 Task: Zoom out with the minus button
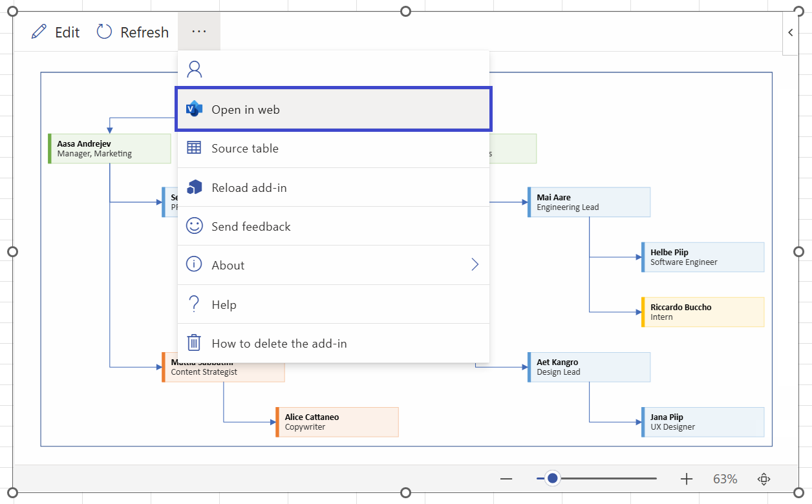click(x=506, y=478)
